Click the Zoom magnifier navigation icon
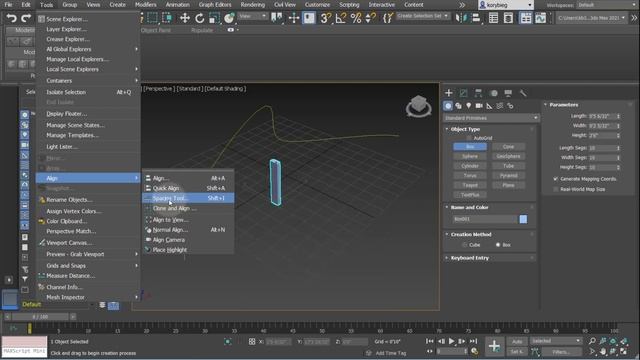 point(592,341)
